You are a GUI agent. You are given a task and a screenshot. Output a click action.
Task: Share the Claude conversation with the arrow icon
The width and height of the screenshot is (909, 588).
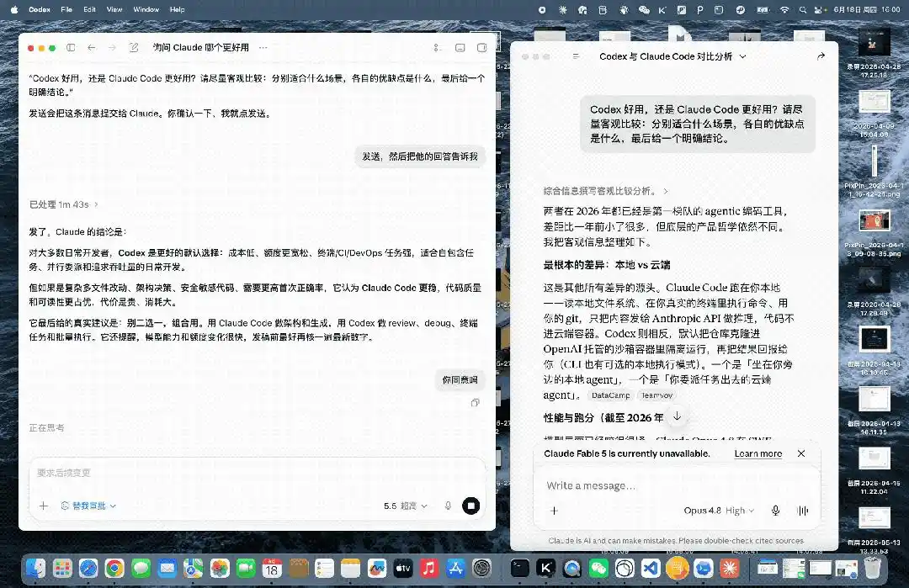click(x=821, y=56)
